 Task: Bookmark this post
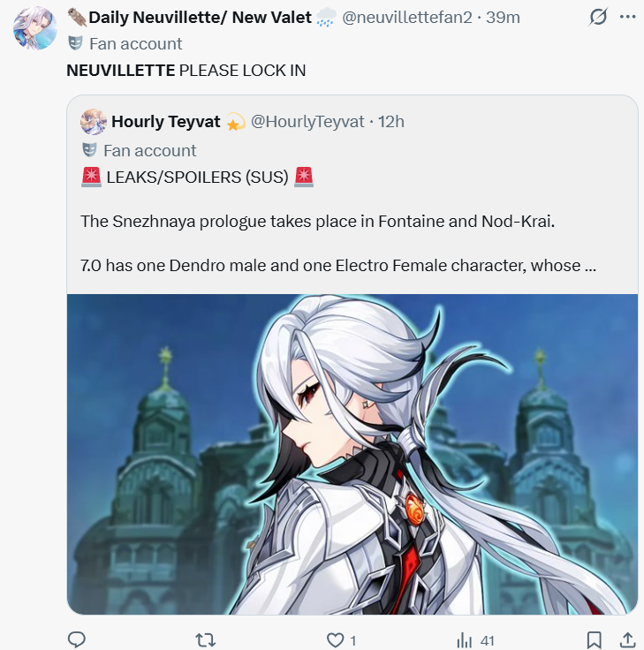pos(594,640)
